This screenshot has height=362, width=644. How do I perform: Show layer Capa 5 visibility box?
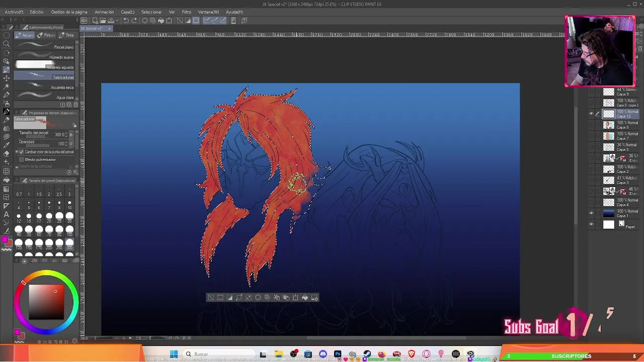coord(591,147)
